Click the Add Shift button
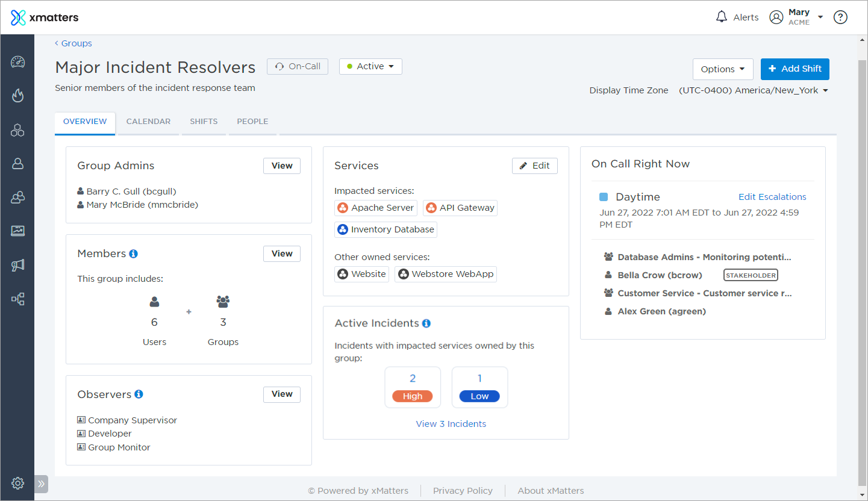 pos(795,69)
